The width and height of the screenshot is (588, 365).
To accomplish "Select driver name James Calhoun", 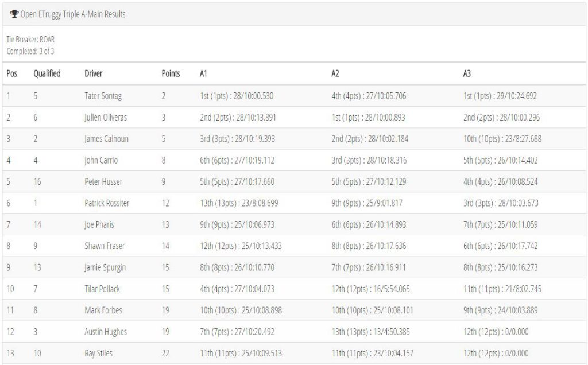I will 106,139.
